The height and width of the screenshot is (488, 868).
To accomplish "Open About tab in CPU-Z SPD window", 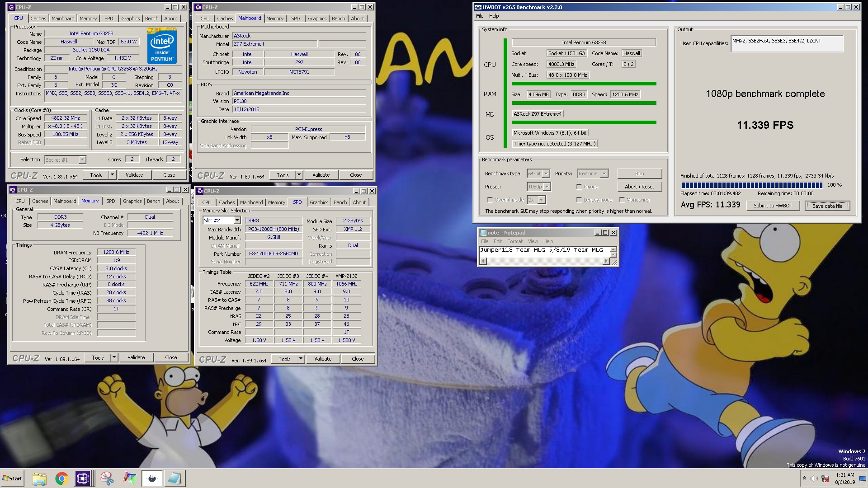I will click(x=359, y=202).
